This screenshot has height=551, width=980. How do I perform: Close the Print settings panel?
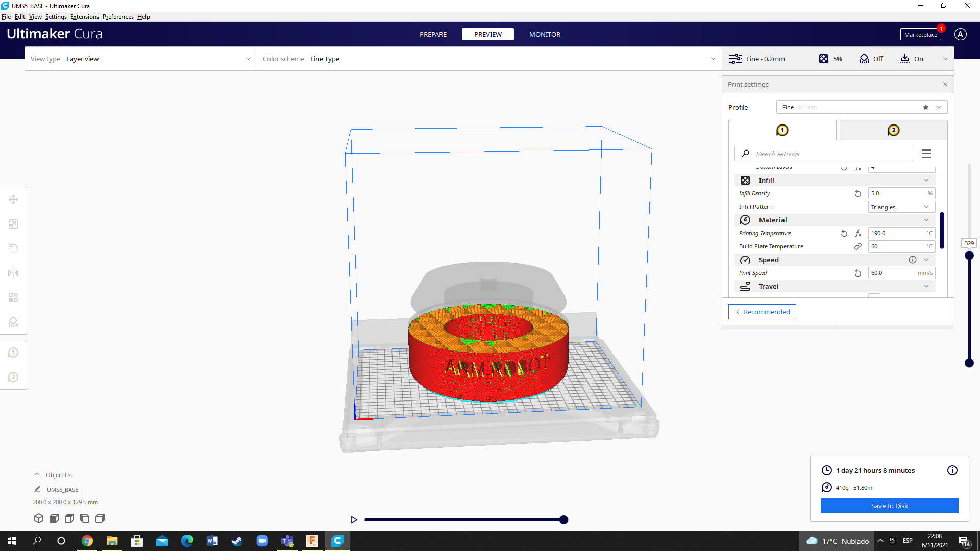click(x=945, y=84)
